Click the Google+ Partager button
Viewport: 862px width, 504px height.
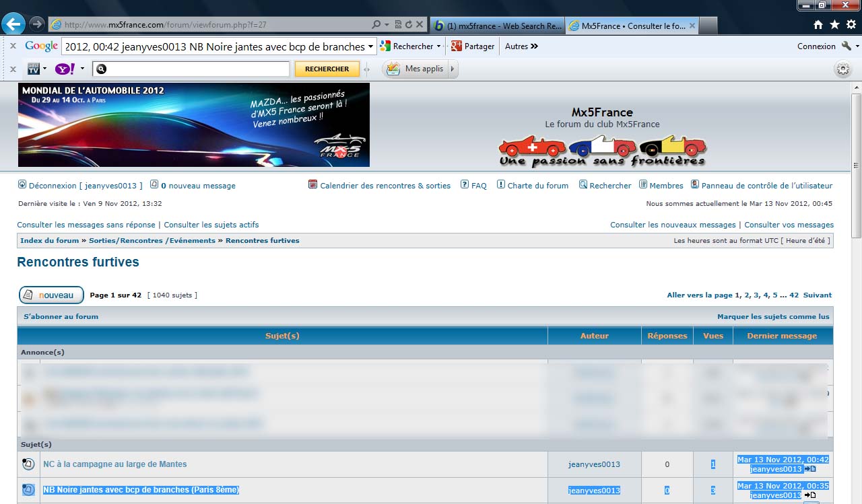coord(473,46)
